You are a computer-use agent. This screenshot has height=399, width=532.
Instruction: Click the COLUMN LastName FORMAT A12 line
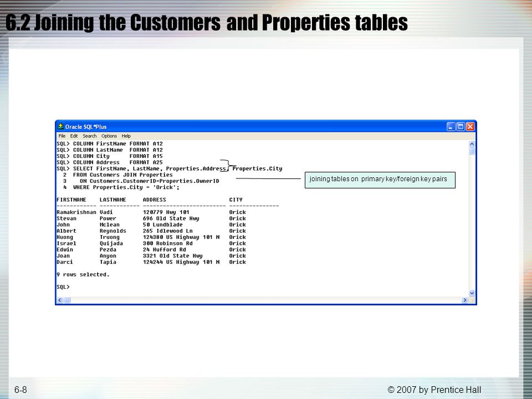point(110,150)
